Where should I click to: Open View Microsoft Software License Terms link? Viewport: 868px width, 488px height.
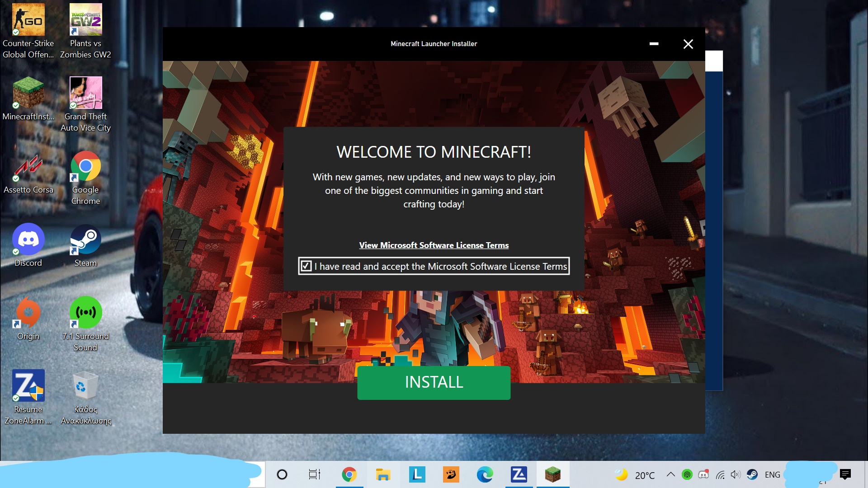pos(434,245)
